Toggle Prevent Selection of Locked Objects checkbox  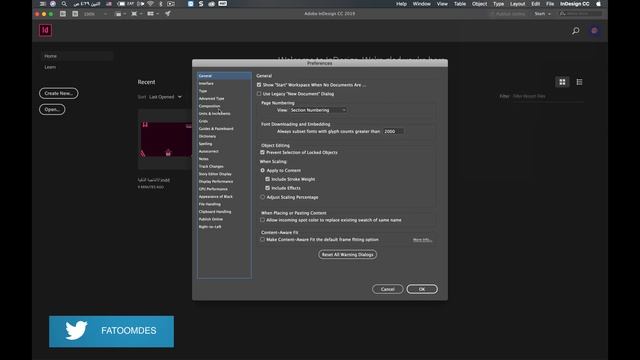pos(262,152)
